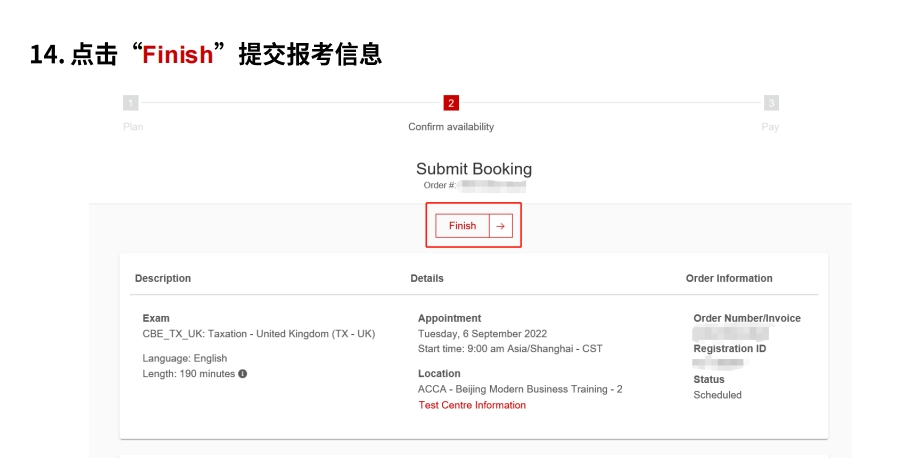Select the CBE_TX_UK Taxation exam name
Screen dimensions: 900x459
click(x=259, y=334)
